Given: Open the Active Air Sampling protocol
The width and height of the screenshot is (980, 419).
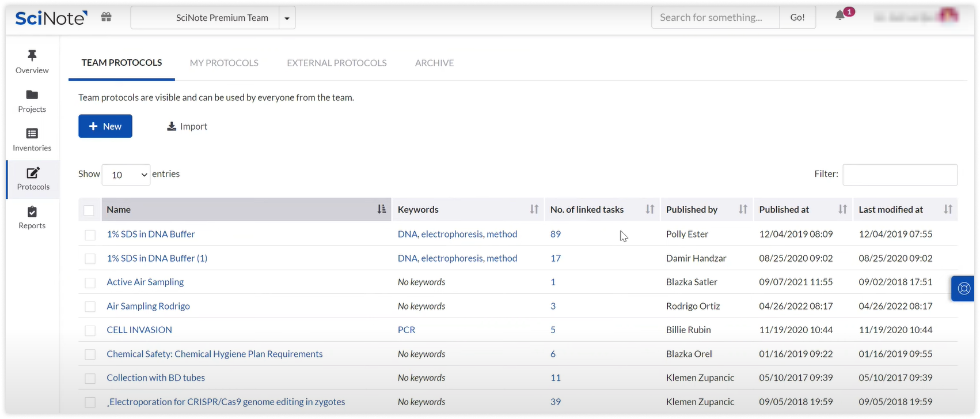Looking at the screenshot, I should (x=145, y=282).
